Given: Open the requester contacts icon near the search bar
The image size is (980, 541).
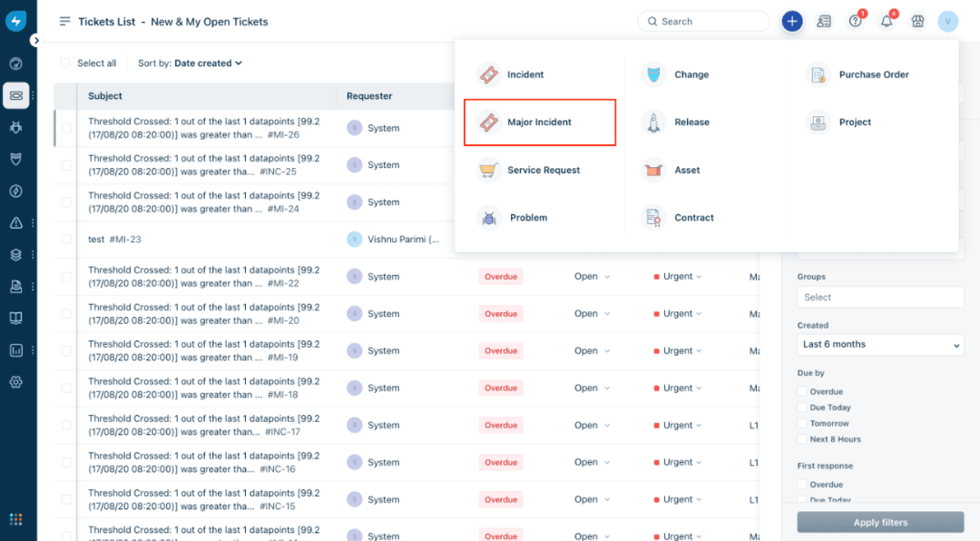Looking at the screenshot, I should click(824, 20).
